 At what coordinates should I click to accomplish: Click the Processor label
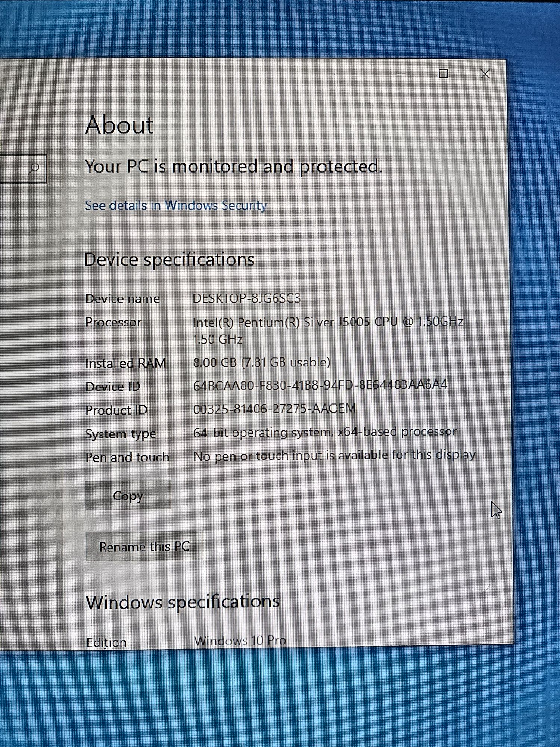113,322
